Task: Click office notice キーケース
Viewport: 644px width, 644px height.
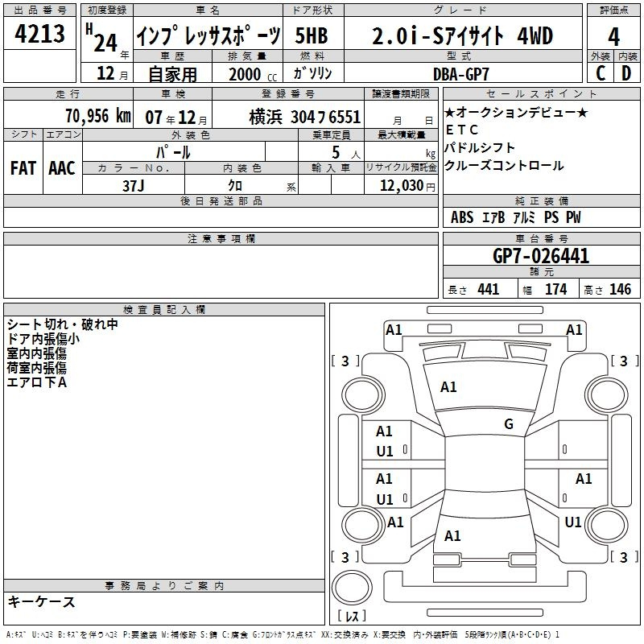Action: tap(41, 601)
